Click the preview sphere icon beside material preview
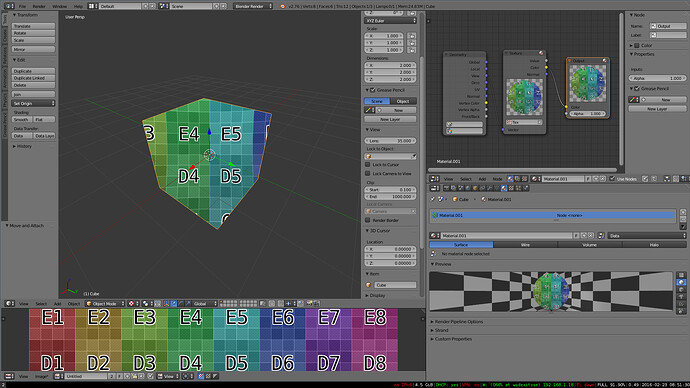The height and width of the screenshot is (388, 690). pos(681,282)
